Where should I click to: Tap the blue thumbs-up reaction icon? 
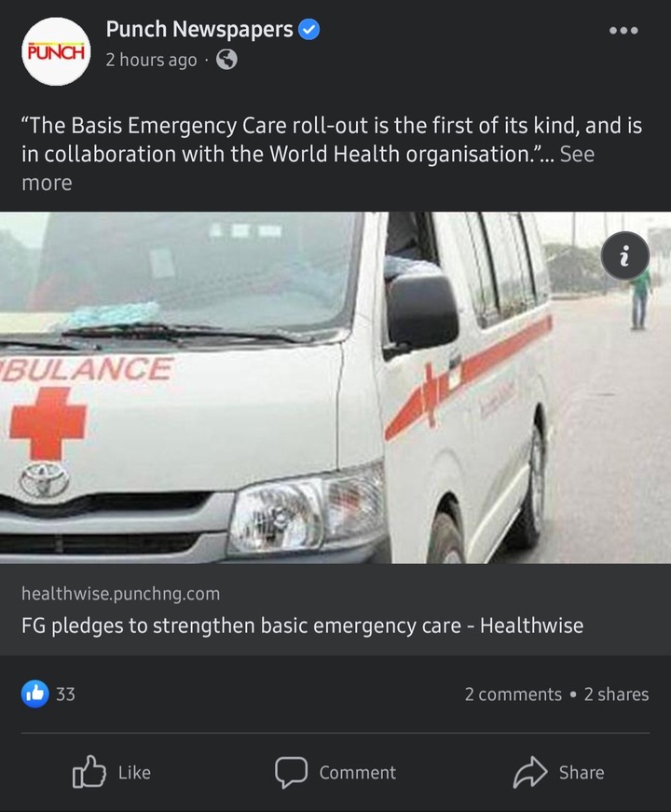tap(35, 694)
